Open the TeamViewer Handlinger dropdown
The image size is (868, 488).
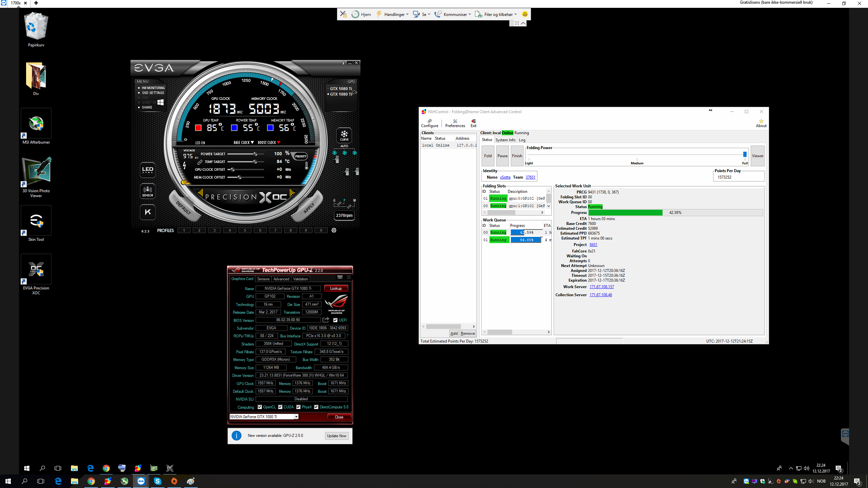[x=392, y=14]
